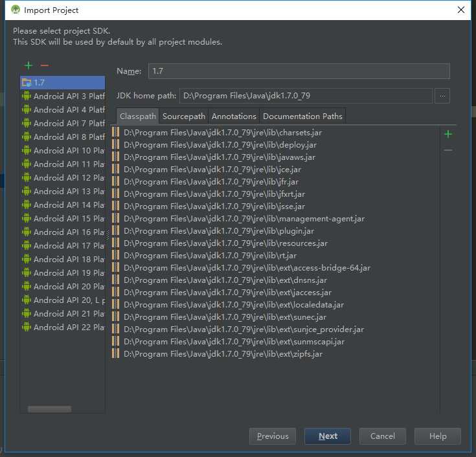The image size is (476, 457).
Task: Select jce.jar classpath entry
Action: click(x=212, y=170)
